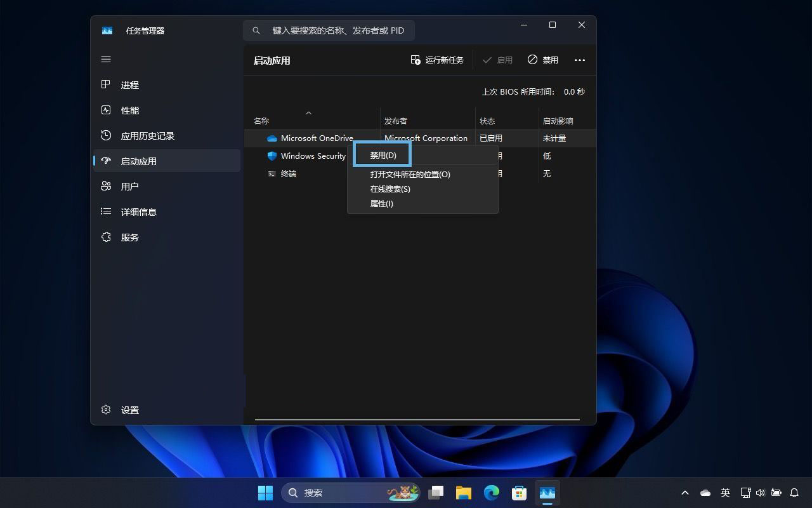Screen dimensions: 812x508
Task: Open the 进程 (Processes) page
Action: (129, 85)
